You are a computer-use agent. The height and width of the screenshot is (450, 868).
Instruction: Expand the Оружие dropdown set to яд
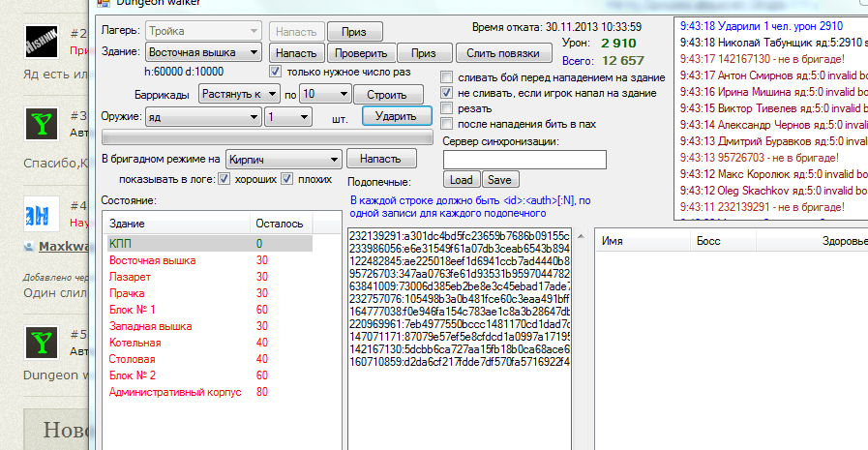(203, 116)
